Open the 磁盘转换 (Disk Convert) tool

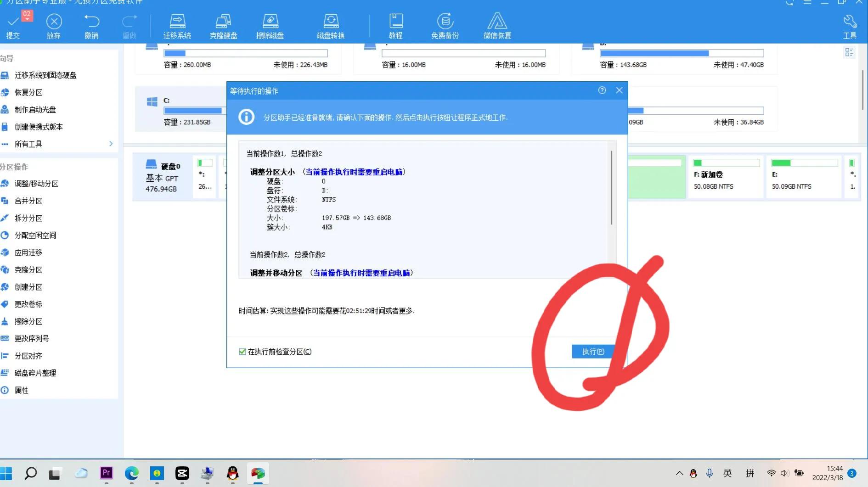click(331, 25)
